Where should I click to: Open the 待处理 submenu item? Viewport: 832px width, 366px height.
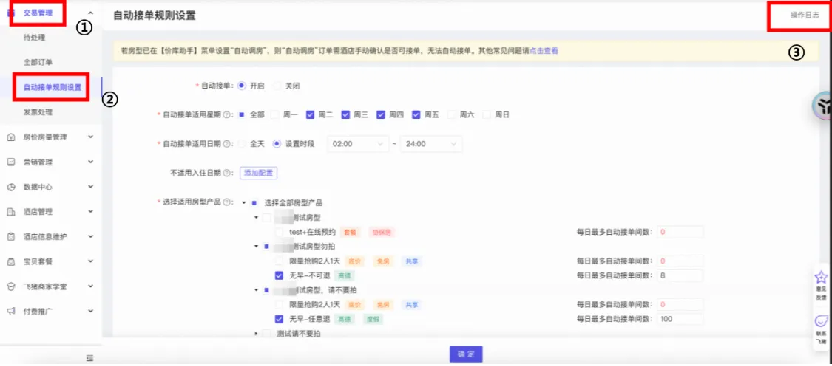pyautogui.click(x=34, y=38)
